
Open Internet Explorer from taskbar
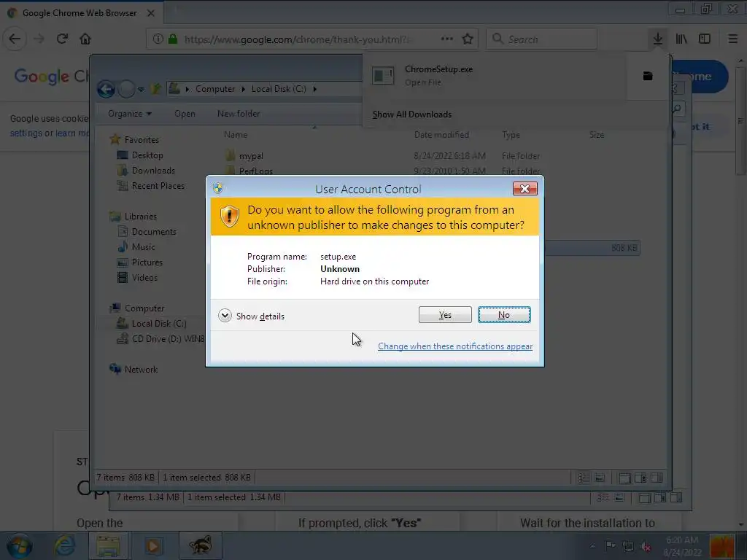[63, 545]
